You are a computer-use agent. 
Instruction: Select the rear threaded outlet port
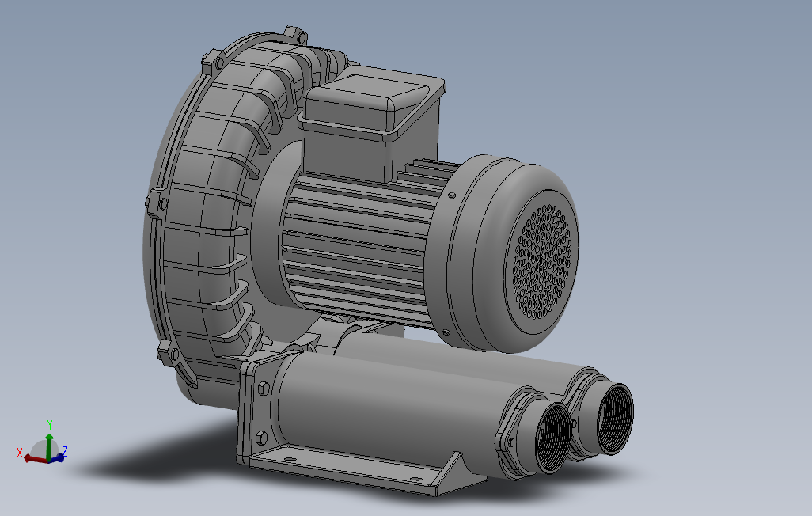click(x=615, y=419)
